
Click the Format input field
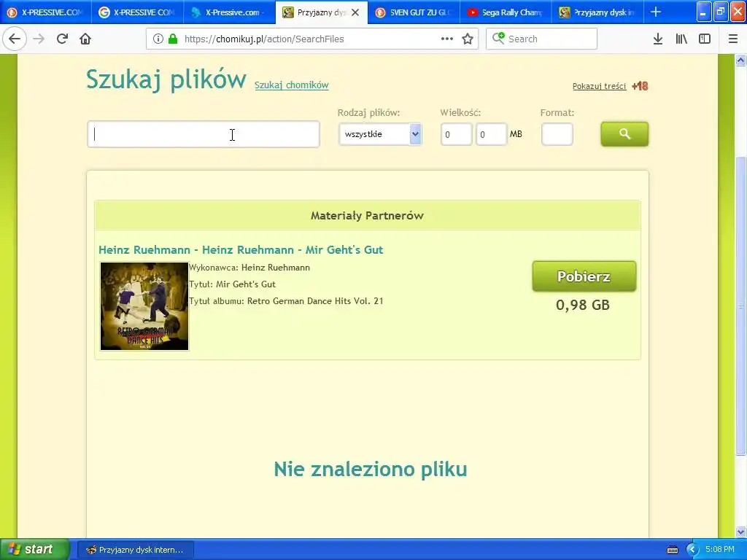(557, 134)
